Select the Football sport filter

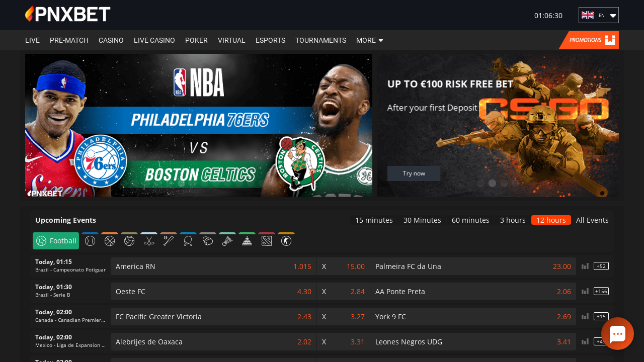tap(56, 241)
